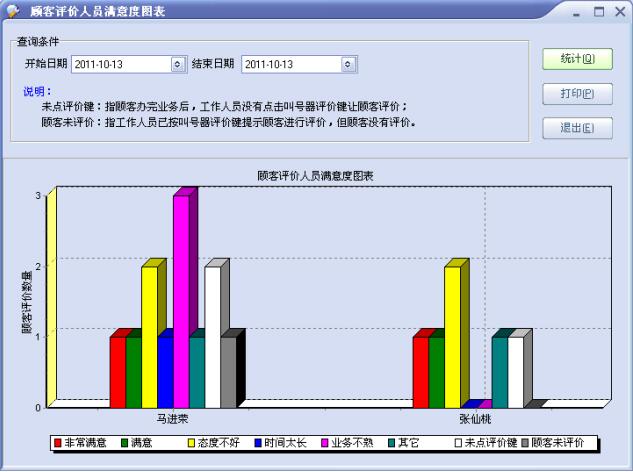The width and height of the screenshot is (633, 472).
Task: Open the 开始日期 date dropdown arrow
Action: click(x=179, y=64)
